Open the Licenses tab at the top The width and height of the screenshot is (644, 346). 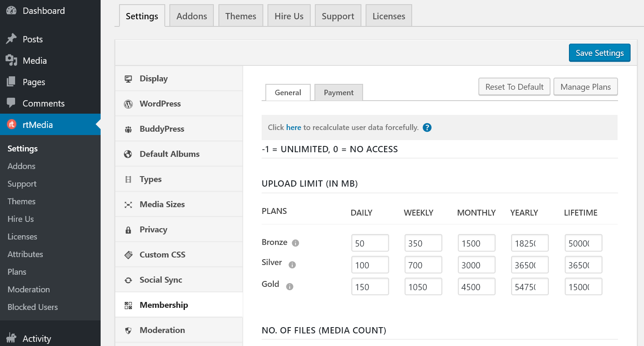388,16
